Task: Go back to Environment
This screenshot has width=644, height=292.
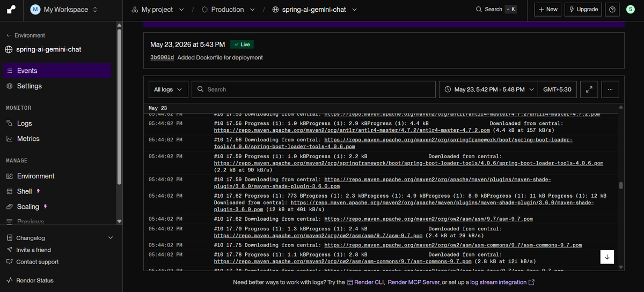Action: click(26, 35)
